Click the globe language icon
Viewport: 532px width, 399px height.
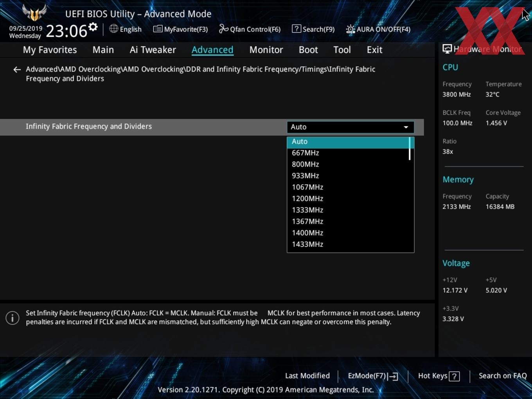[x=113, y=29]
